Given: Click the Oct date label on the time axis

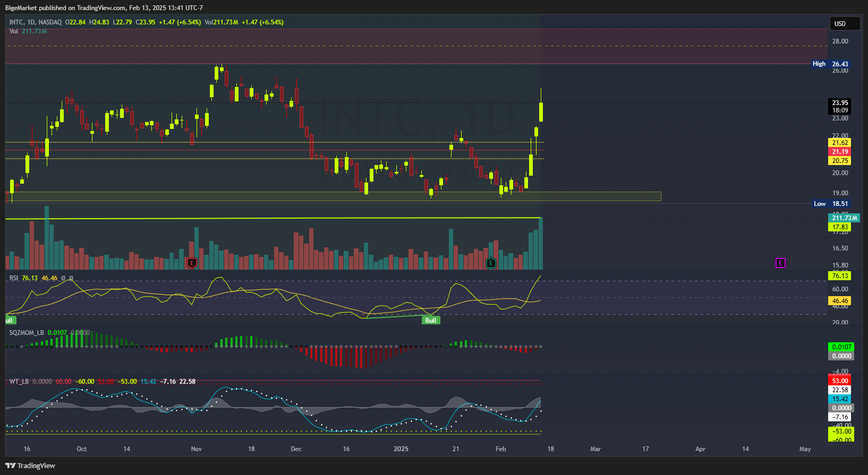Looking at the screenshot, I should tap(81, 449).
